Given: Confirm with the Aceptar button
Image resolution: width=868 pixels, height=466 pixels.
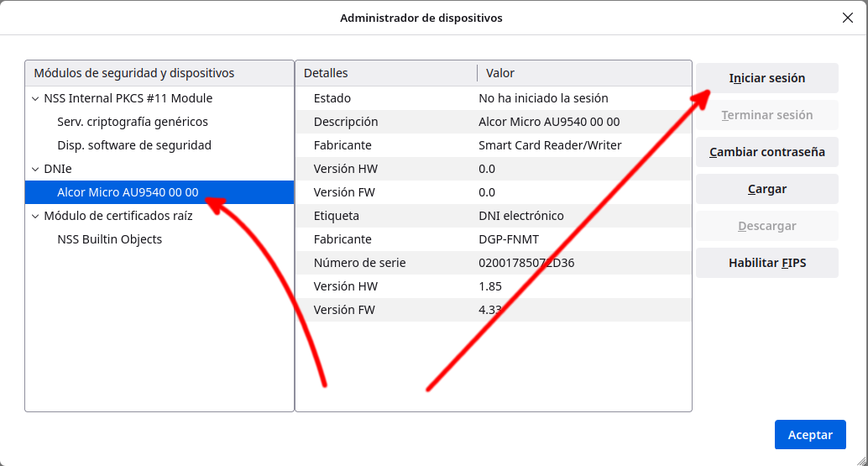Looking at the screenshot, I should (x=809, y=435).
